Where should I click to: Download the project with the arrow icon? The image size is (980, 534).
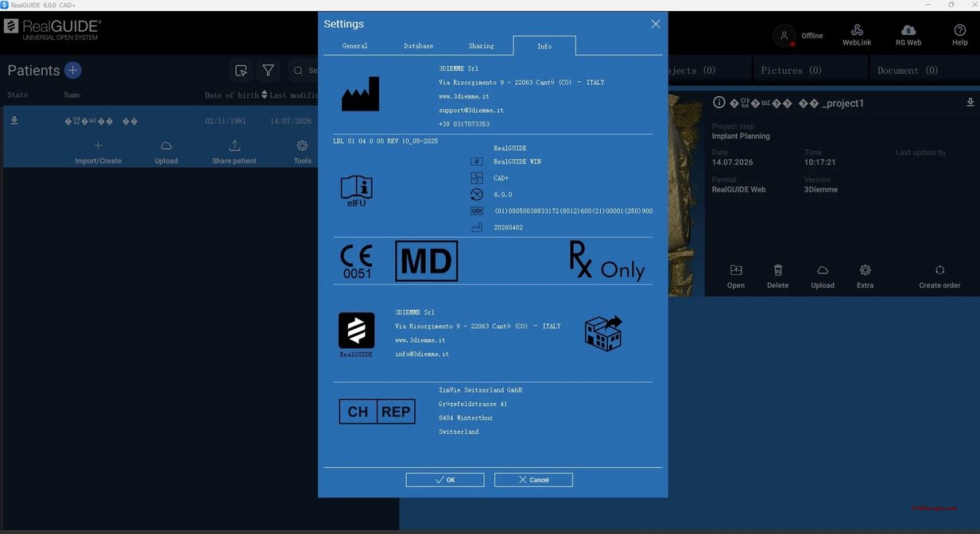tap(970, 103)
